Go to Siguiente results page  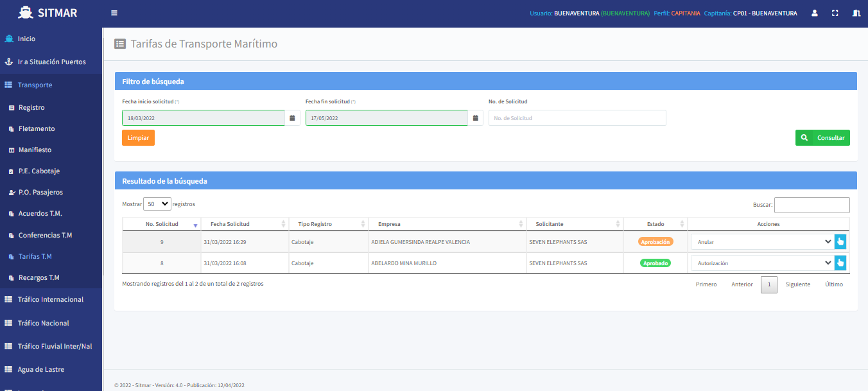[x=797, y=284]
